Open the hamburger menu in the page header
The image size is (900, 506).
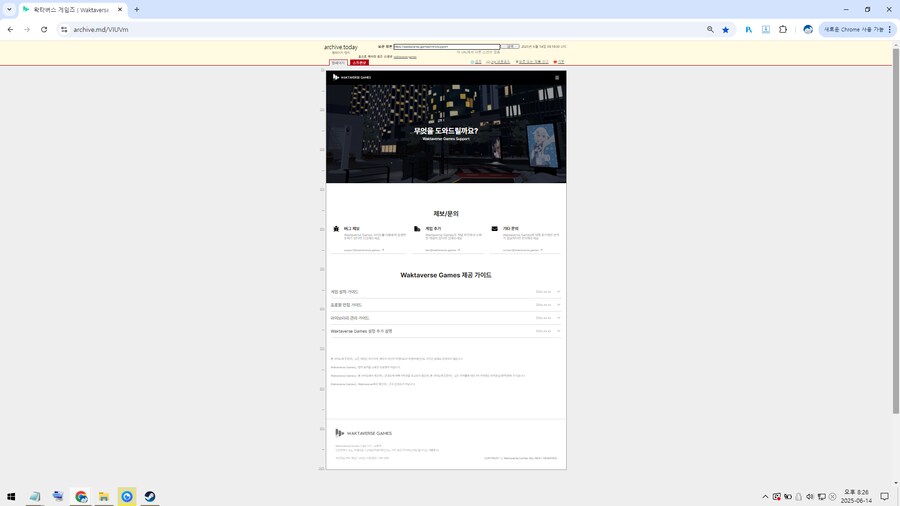pyautogui.click(x=557, y=77)
